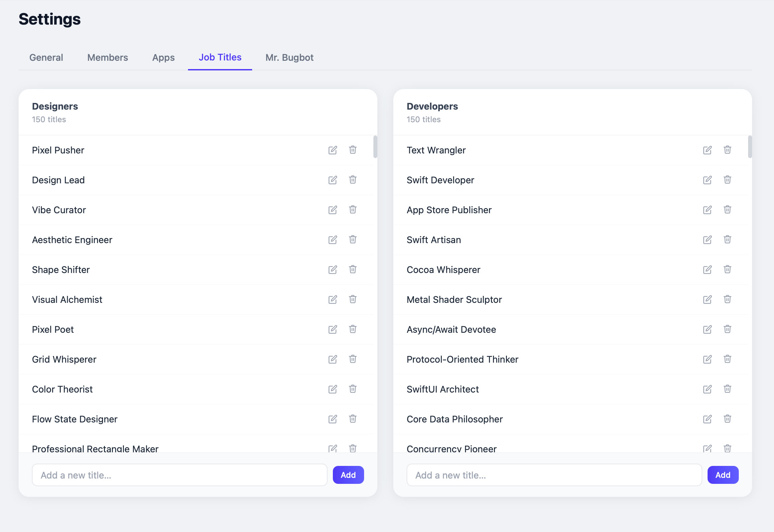774x532 pixels.
Task: Edit the Metal Shader Sculptor title
Action: 707,299
